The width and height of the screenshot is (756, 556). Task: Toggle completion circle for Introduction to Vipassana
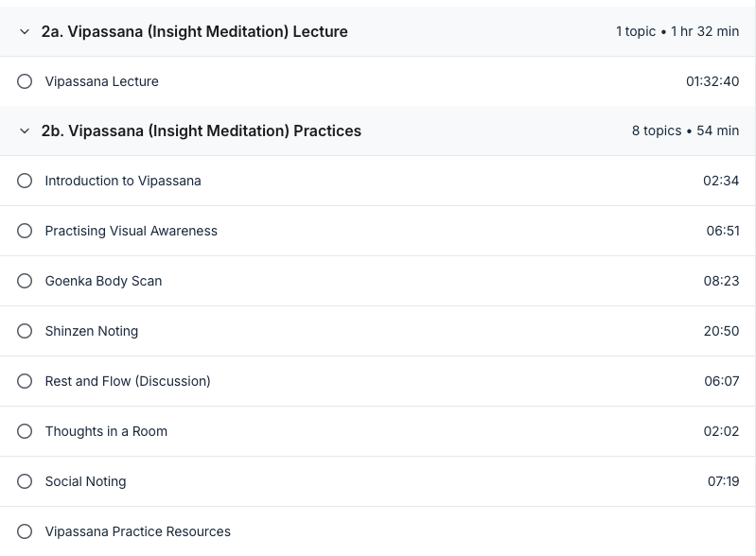coord(25,181)
